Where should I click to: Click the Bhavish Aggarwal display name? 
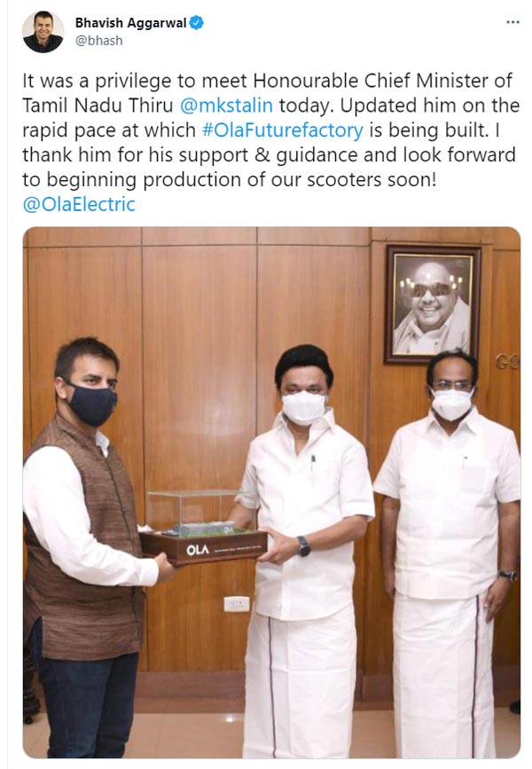[130, 23]
